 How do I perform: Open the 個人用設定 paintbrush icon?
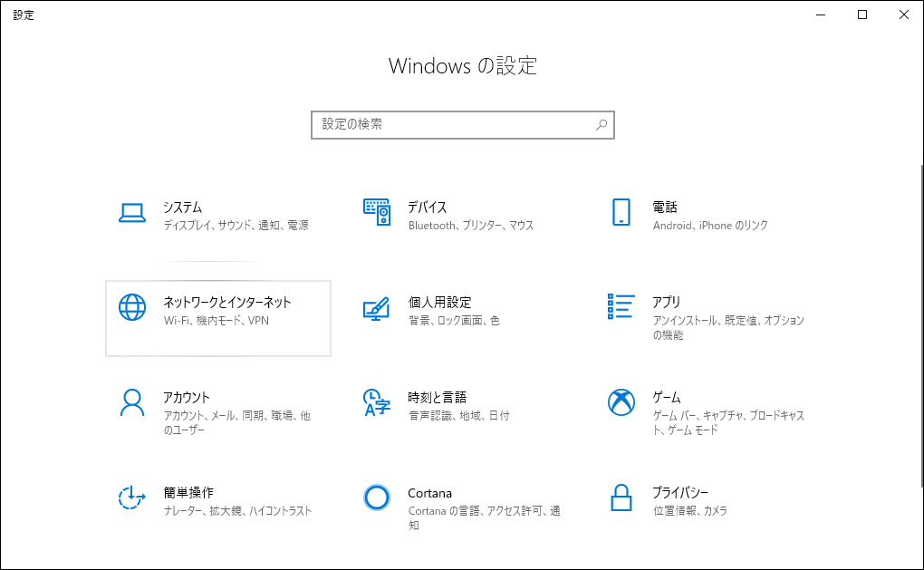click(377, 308)
